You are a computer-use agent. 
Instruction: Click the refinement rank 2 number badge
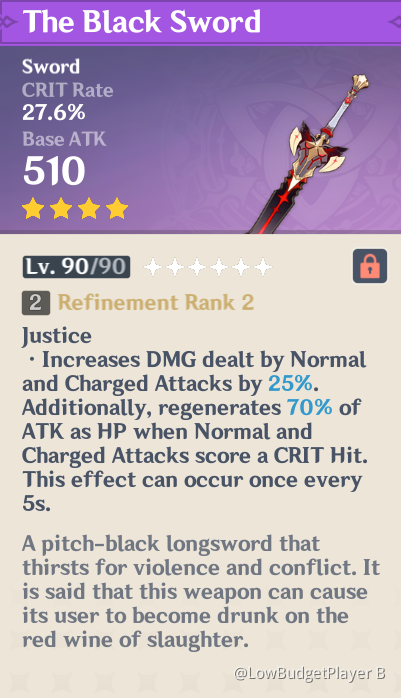pos(36,303)
